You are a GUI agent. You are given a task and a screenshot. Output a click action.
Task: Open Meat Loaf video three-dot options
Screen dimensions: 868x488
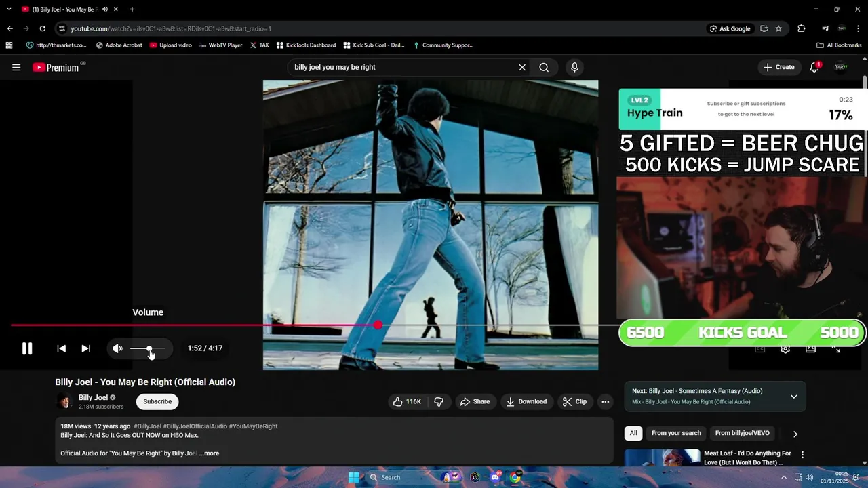(x=802, y=455)
